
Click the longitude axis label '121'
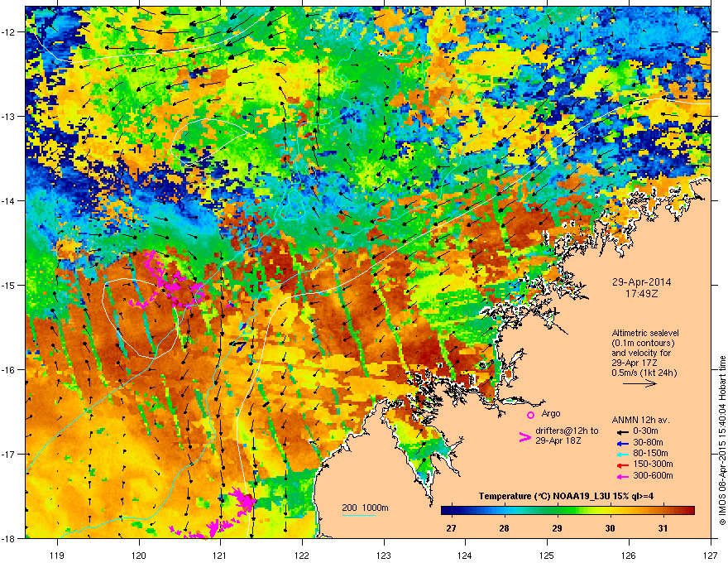click(220, 555)
